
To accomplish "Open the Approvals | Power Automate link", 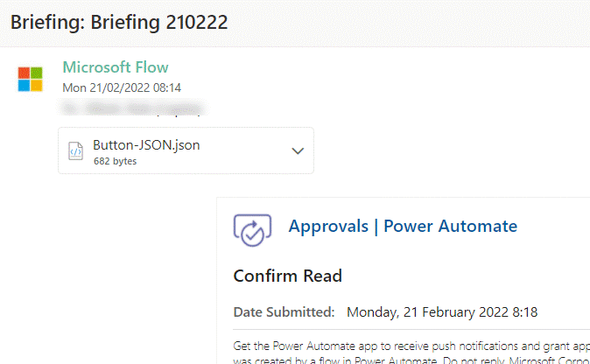I will 403,226.
